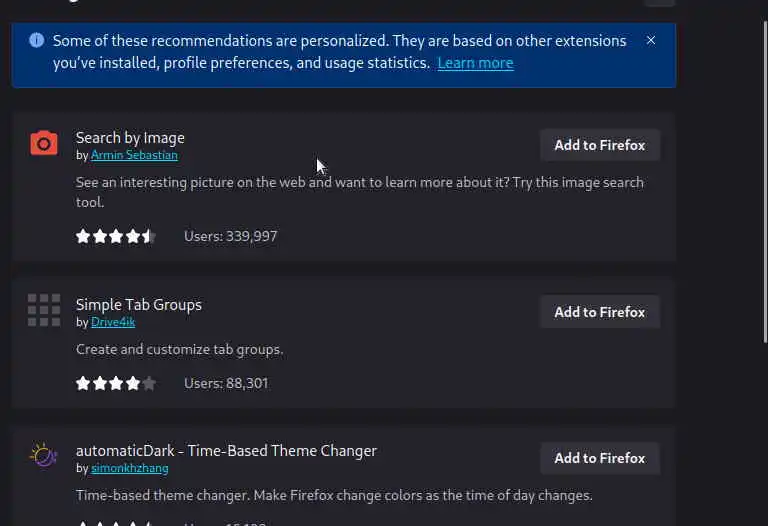Click the vertical scrollbar on the right
This screenshot has height=526, width=768.
pyautogui.click(x=765, y=181)
